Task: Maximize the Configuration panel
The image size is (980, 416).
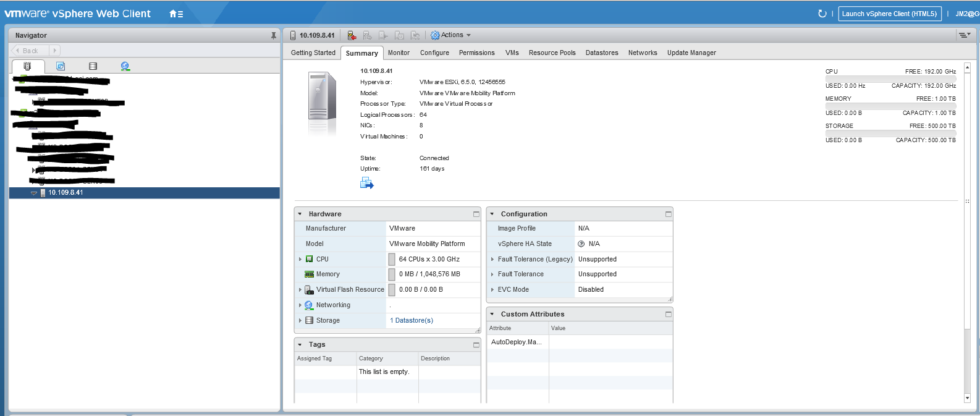Action: [x=668, y=214]
